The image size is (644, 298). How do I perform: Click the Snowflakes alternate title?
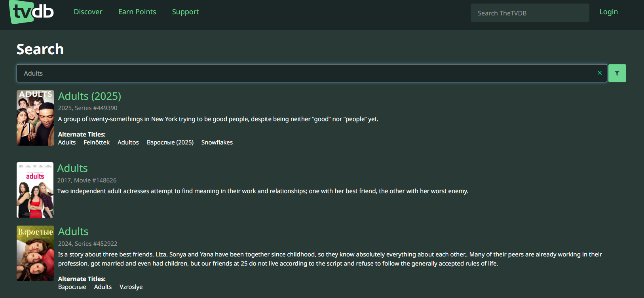(x=217, y=142)
